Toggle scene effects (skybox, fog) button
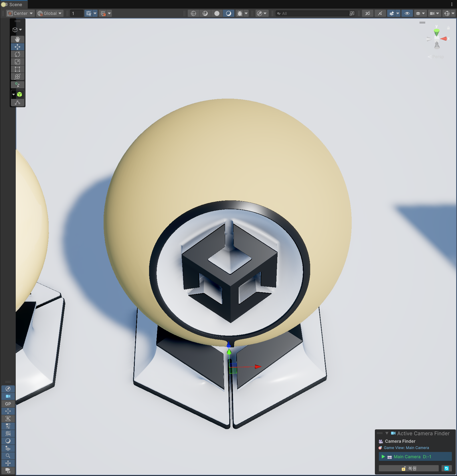Viewport: 457px width, 476px height. tap(391, 13)
